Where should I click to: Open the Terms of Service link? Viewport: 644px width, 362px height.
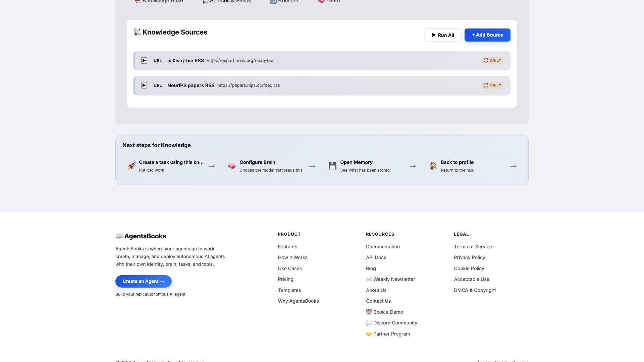473,247
